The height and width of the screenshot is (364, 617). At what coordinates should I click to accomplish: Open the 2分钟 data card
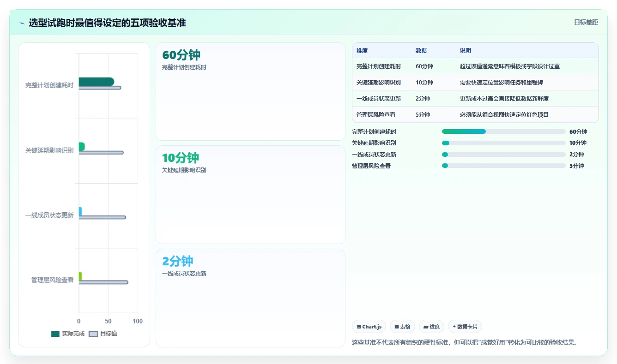pyautogui.click(x=250, y=298)
